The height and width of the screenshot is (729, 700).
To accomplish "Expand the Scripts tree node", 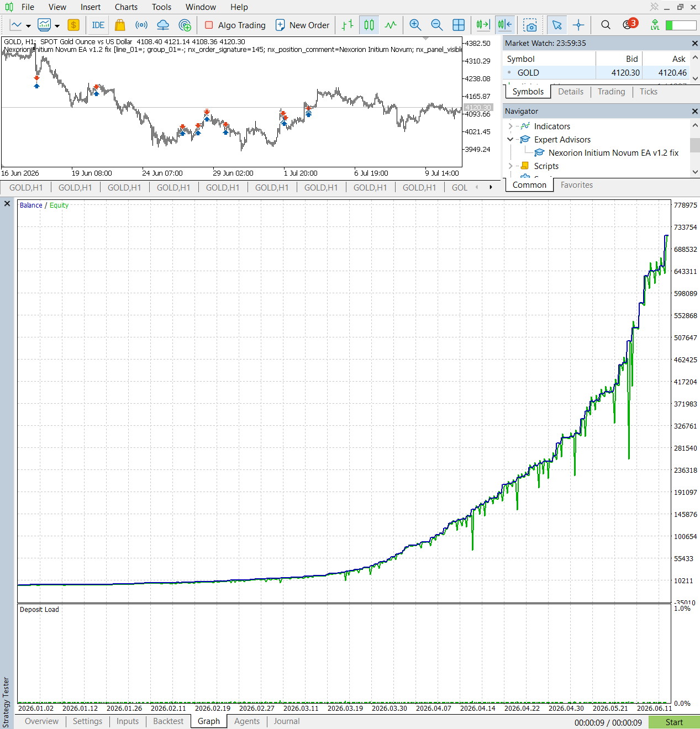I will coord(510,166).
